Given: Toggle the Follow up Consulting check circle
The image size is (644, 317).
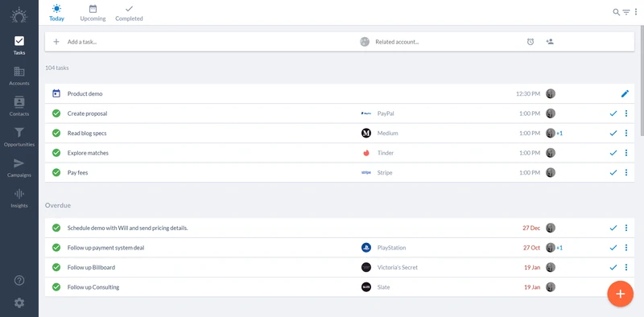Looking at the screenshot, I should pyautogui.click(x=56, y=287).
